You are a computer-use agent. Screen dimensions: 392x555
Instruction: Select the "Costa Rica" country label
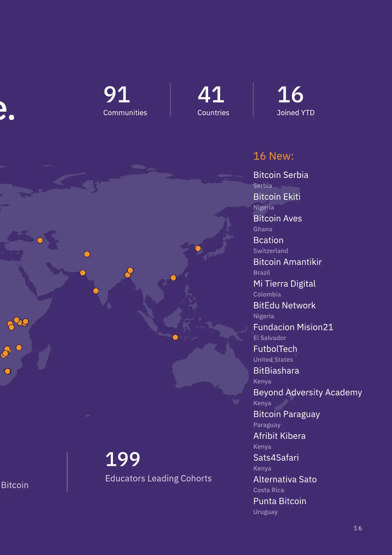[269, 490]
